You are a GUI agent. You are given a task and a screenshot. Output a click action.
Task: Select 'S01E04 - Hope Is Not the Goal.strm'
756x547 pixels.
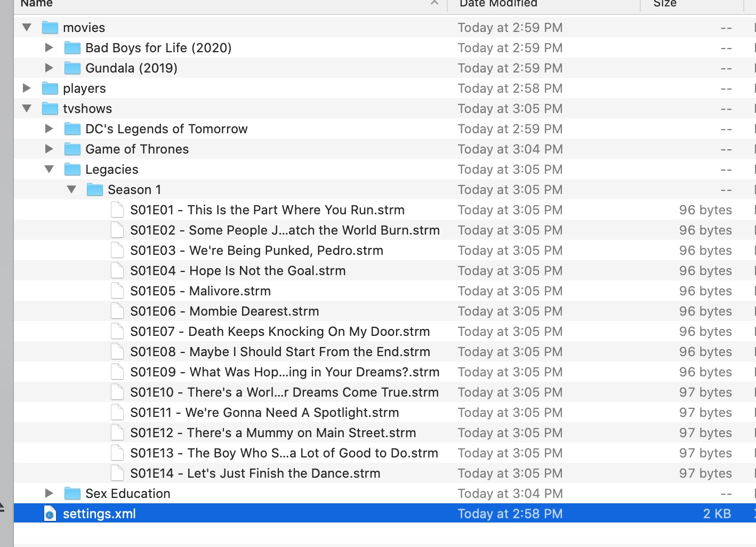(x=238, y=270)
